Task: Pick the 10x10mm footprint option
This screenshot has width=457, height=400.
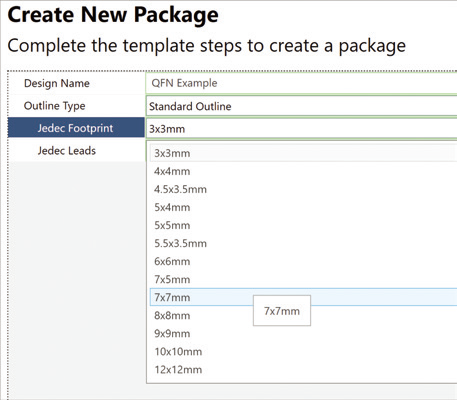Action: click(x=303, y=351)
